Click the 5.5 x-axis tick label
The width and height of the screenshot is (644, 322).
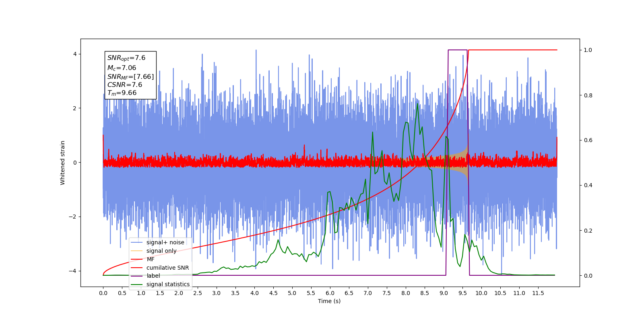pos(311,293)
